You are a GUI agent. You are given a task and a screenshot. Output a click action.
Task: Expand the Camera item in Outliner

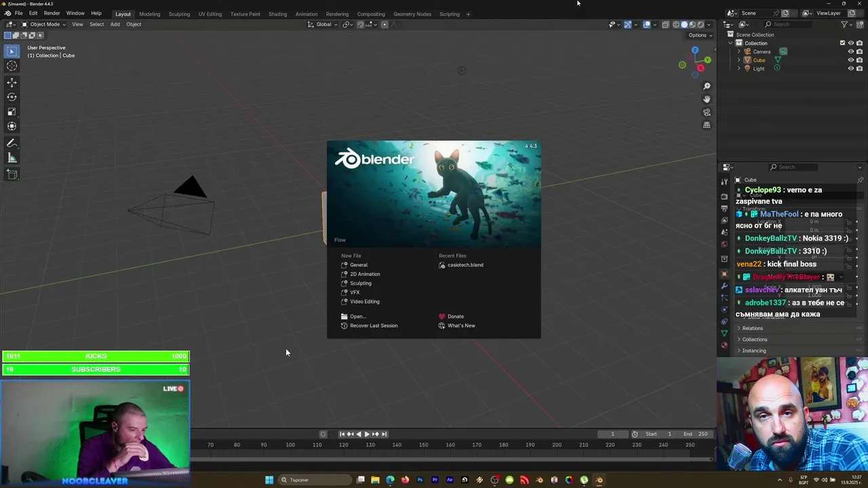(738, 52)
